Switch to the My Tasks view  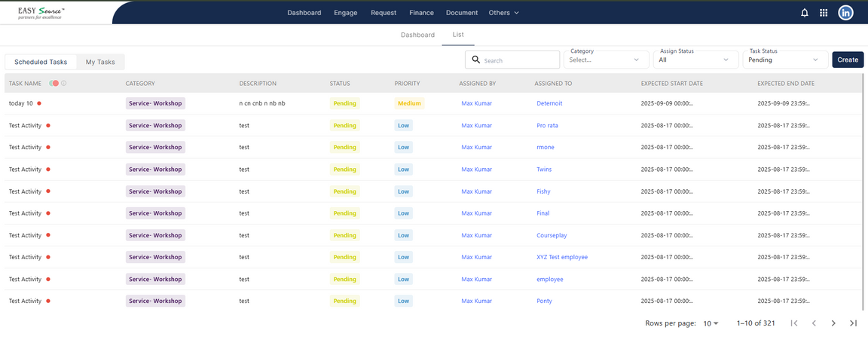click(100, 62)
